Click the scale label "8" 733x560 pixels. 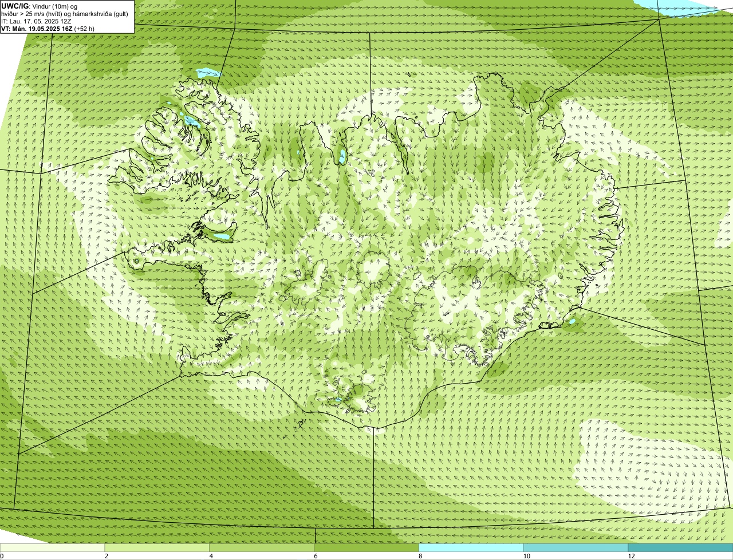click(x=420, y=556)
